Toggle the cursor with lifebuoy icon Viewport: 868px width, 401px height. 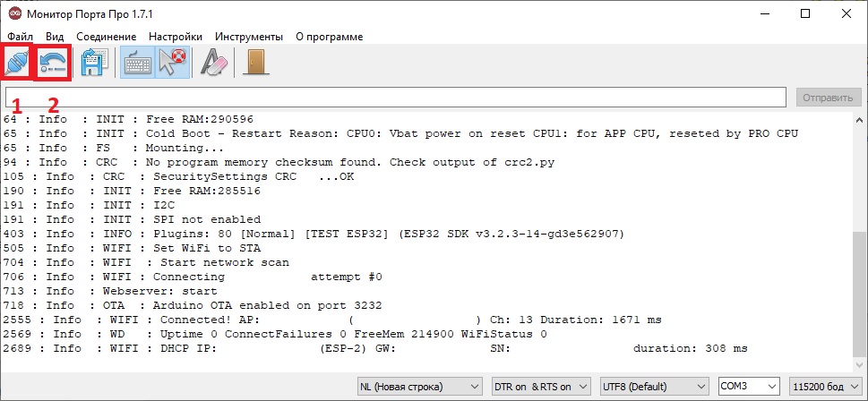click(171, 62)
